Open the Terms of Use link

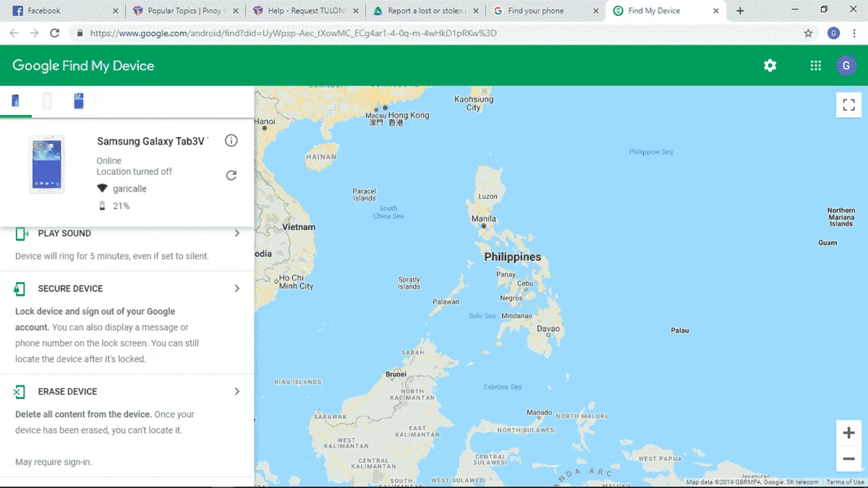[x=845, y=482]
